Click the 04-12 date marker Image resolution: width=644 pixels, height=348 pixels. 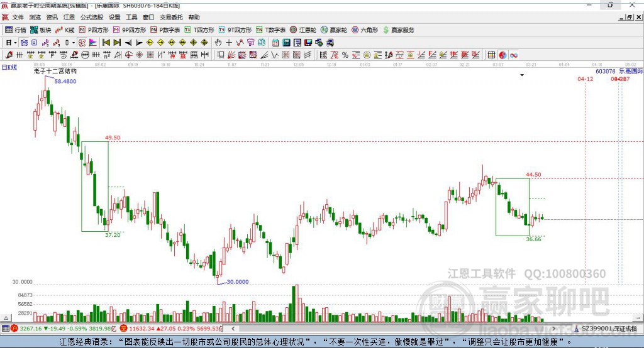coord(586,79)
